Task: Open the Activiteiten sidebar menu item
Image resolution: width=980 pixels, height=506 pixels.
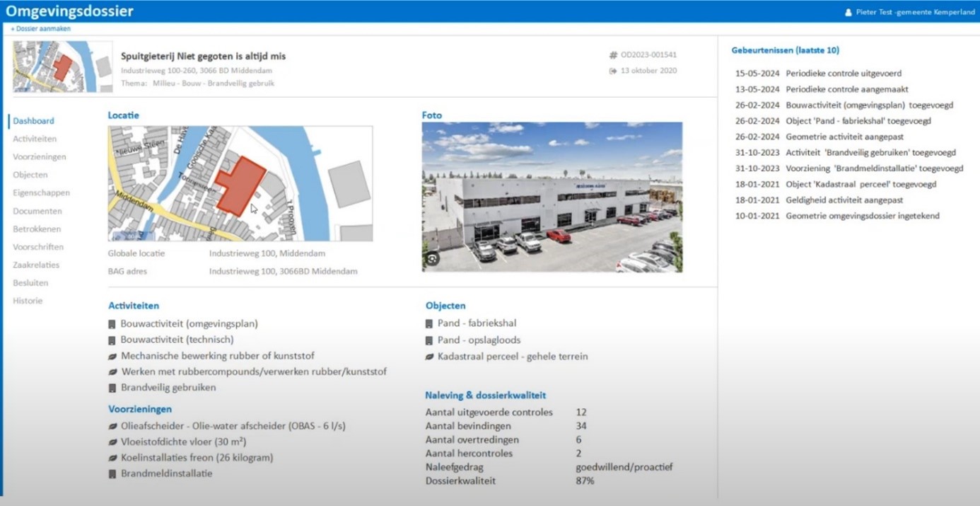Action: 35,139
